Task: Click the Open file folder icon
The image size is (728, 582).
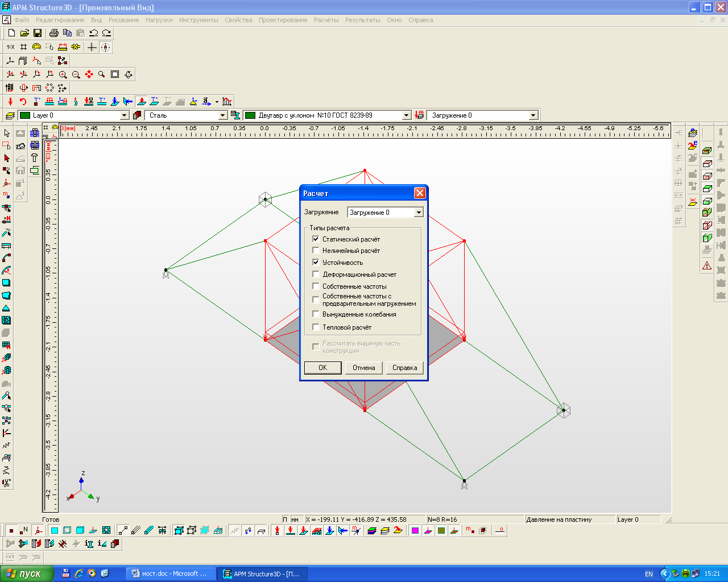Action: [x=24, y=33]
